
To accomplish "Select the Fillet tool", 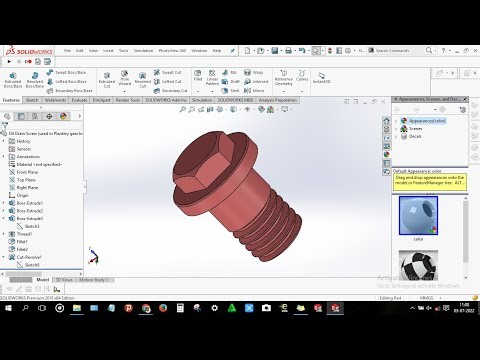I will [x=198, y=75].
